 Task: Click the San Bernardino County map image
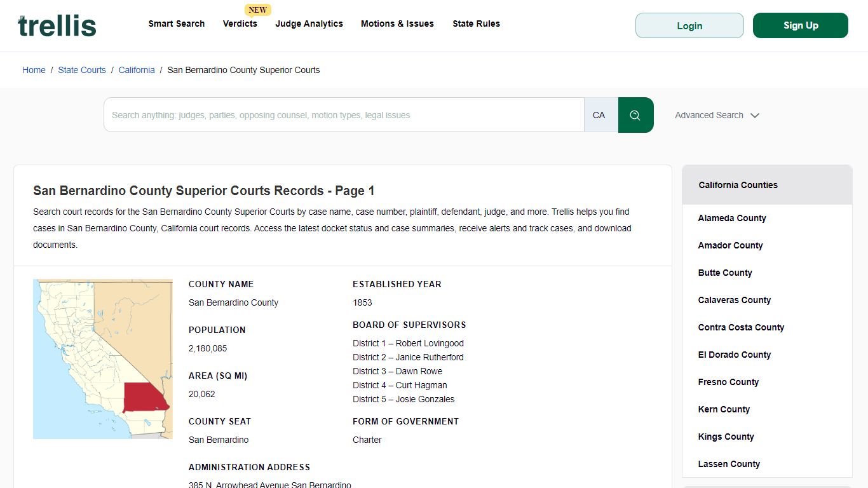[103, 359]
